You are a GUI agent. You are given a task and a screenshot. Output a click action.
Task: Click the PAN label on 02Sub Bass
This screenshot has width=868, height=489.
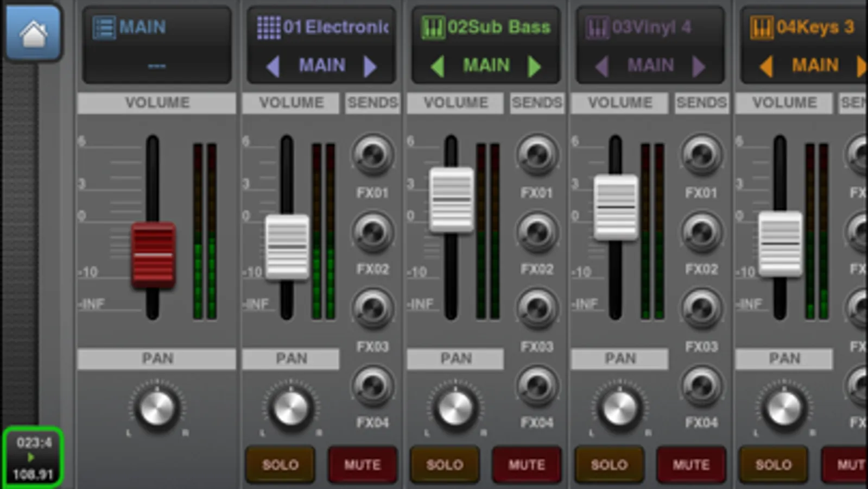point(455,359)
